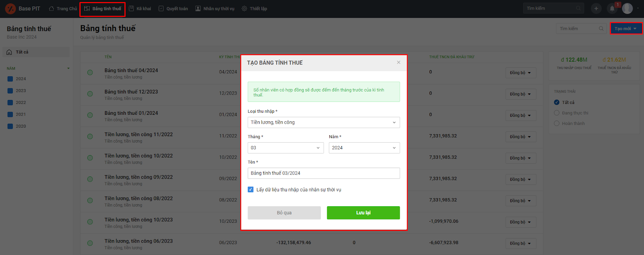Toggle the 2023 year filter checkbox
644x255 pixels.
pyautogui.click(x=10, y=91)
